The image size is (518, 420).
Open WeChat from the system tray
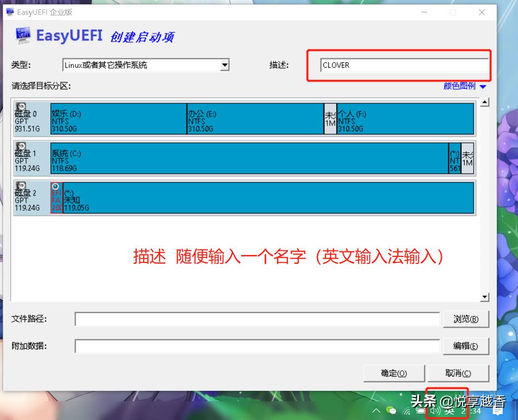tap(390, 411)
